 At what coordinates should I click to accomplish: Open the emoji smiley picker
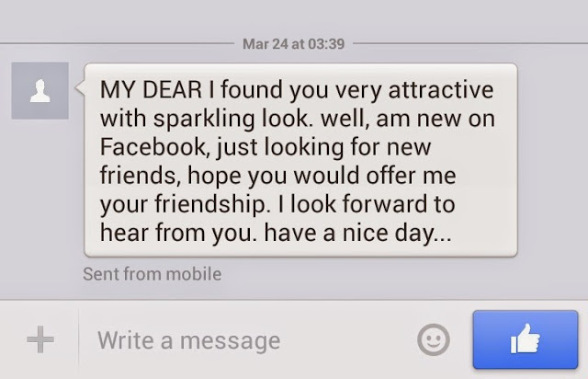pos(433,340)
